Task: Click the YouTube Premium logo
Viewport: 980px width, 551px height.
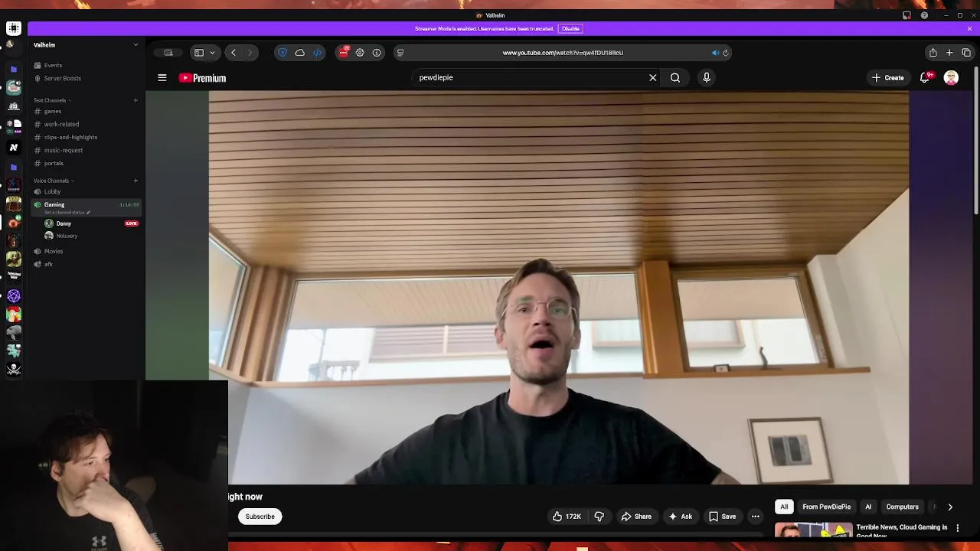Action: (x=203, y=78)
